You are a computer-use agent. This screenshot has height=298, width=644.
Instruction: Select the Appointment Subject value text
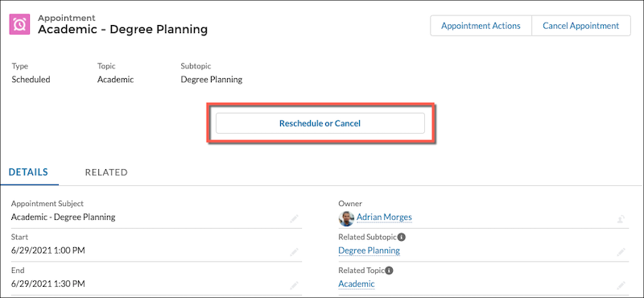point(64,217)
